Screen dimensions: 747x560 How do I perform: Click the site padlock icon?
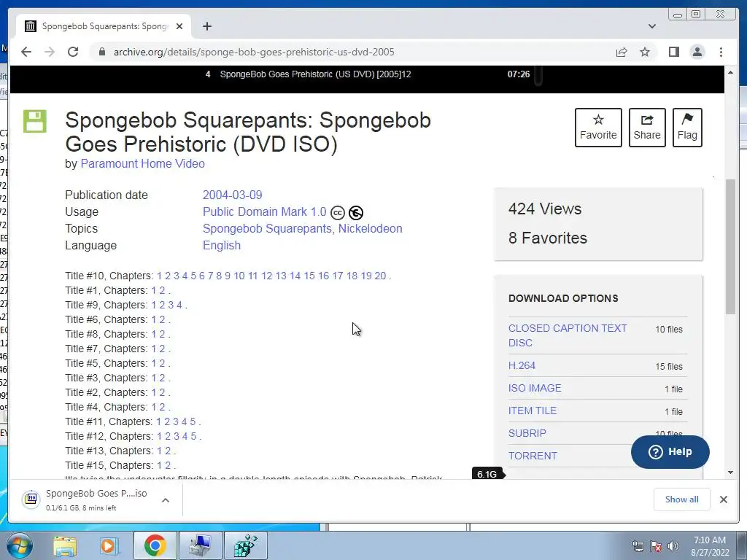(x=101, y=52)
